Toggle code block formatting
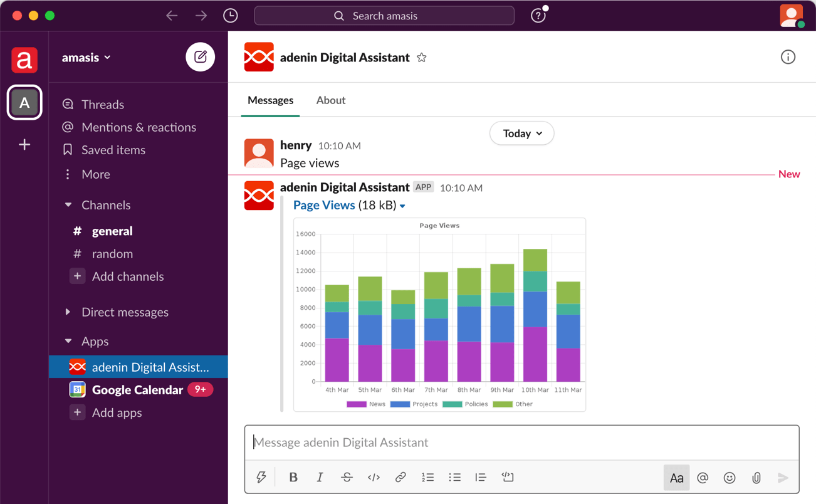816x504 pixels. pyautogui.click(x=508, y=478)
